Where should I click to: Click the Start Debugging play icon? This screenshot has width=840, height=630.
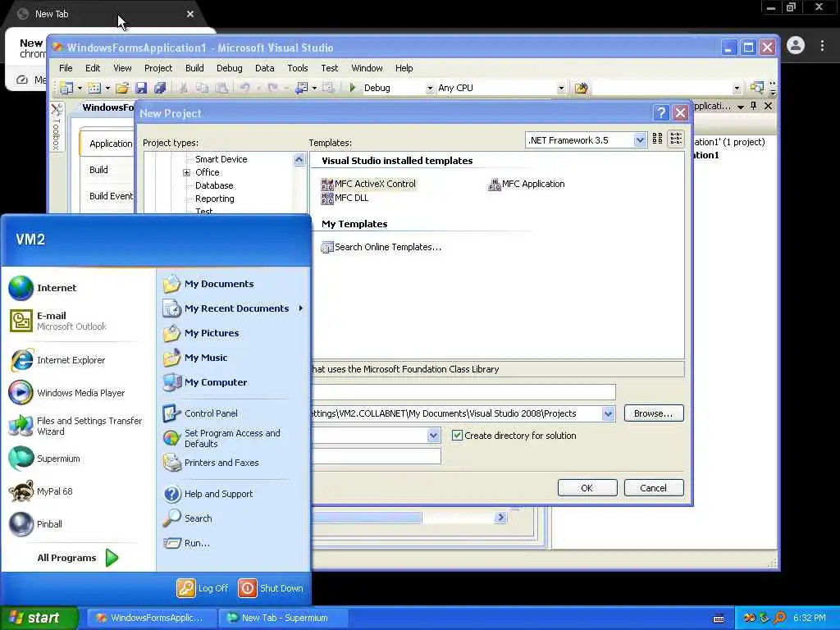(353, 87)
